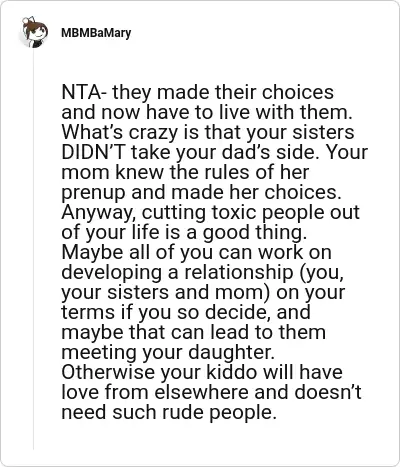The image size is (400, 467).
Task: Click the text "your sisters and mom) on your"
Action: pos(203,292)
